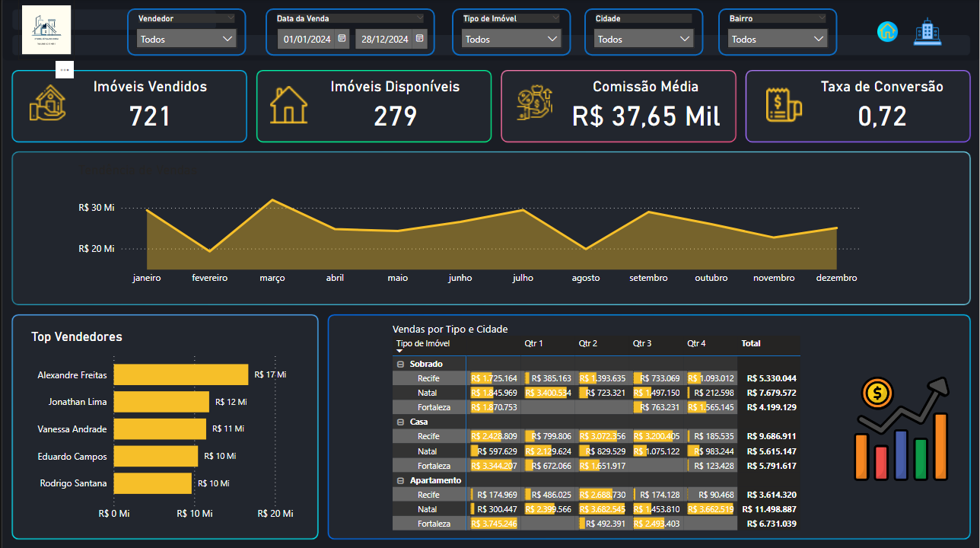
Task: Select Alexandre Freitas bar in Top Vendedores
Action: tap(180, 374)
